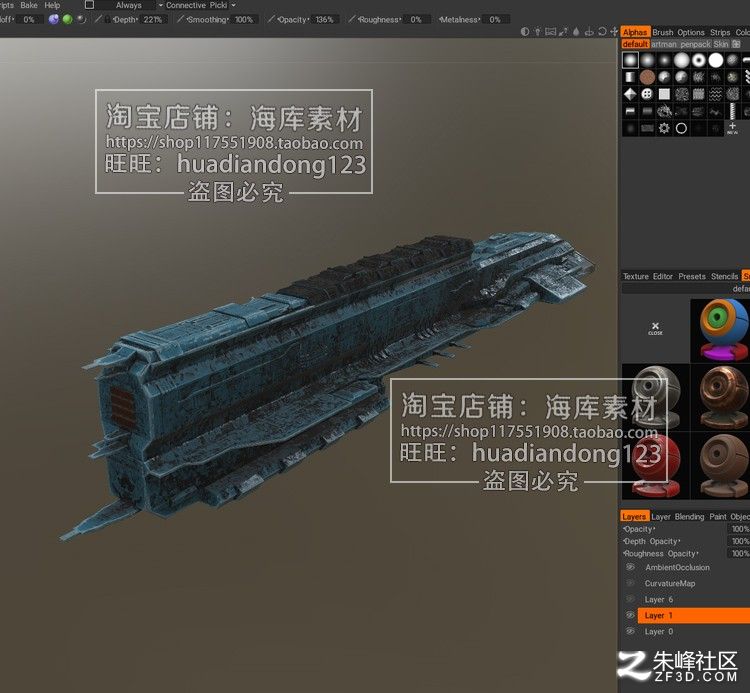The image size is (750, 693).
Task: Select the red glossy smart material
Action: tap(656, 466)
